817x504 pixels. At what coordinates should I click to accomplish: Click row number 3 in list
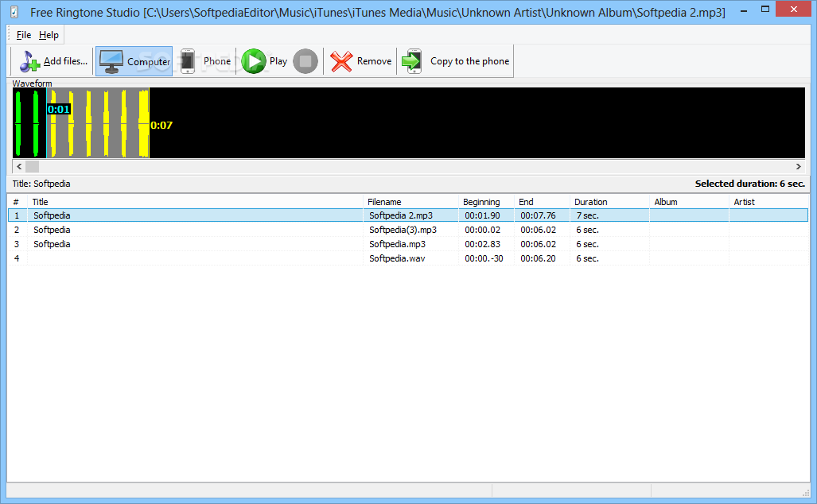pyautogui.click(x=17, y=244)
